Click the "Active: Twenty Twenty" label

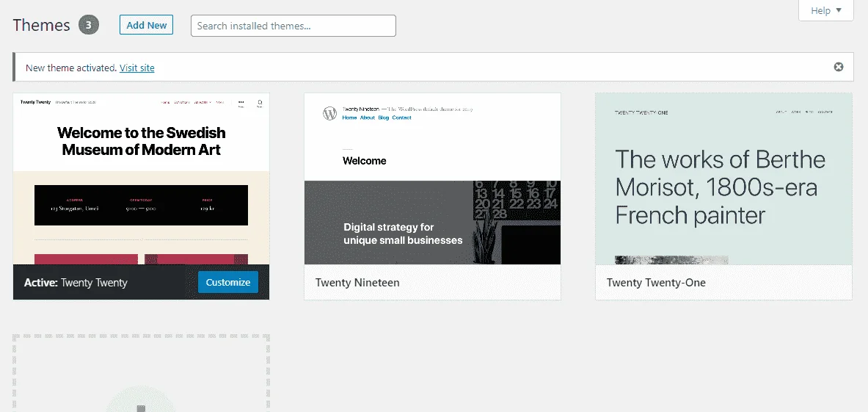pyautogui.click(x=76, y=283)
